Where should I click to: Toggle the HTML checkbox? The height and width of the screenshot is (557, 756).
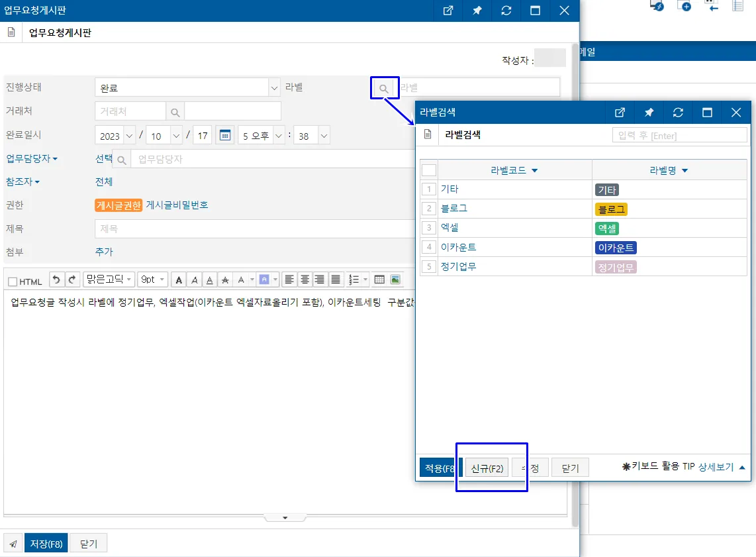coord(13,281)
